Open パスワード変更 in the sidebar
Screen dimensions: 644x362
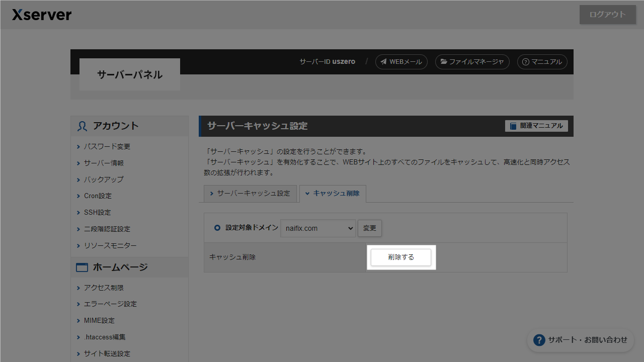(x=107, y=146)
